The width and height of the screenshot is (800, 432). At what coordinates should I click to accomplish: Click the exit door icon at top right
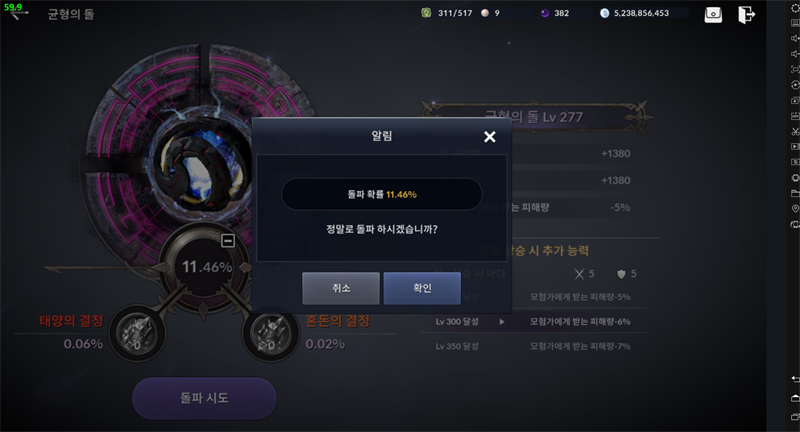tap(746, 14)
